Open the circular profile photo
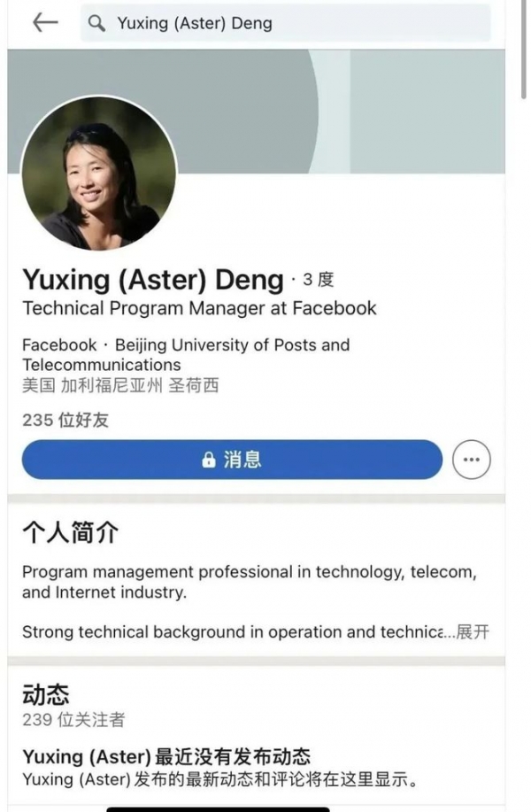The height and width of the screenshot is (812, 531). (99, 173)
